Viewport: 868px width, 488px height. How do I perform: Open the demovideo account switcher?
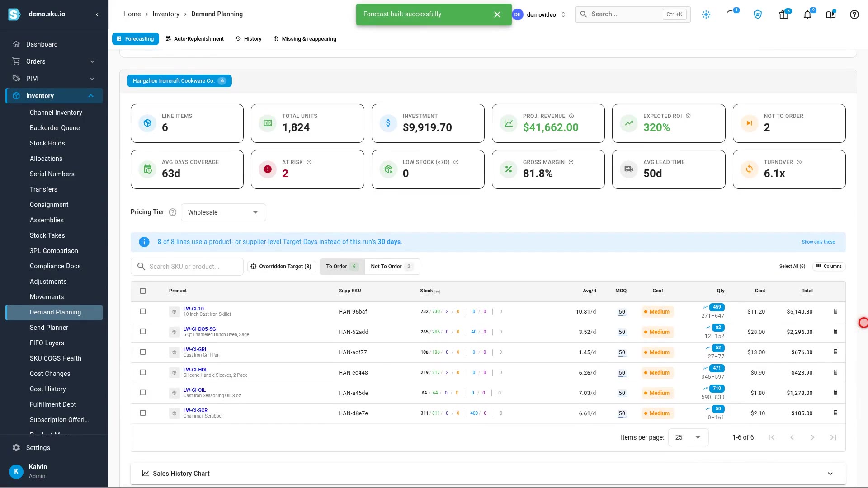click(x=539, y=14)
